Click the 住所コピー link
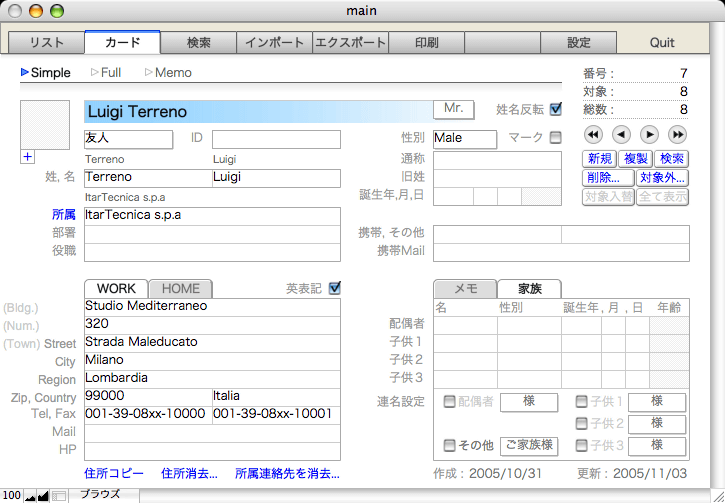 [114, 473]
